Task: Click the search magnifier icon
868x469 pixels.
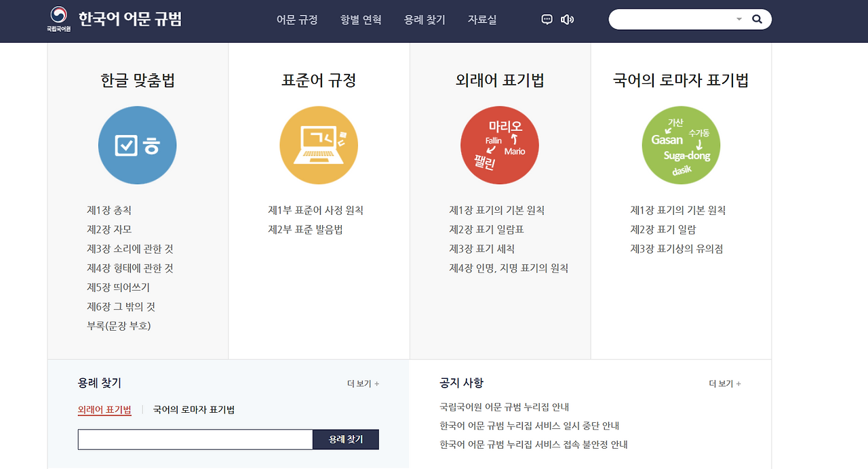Action: 757,20
